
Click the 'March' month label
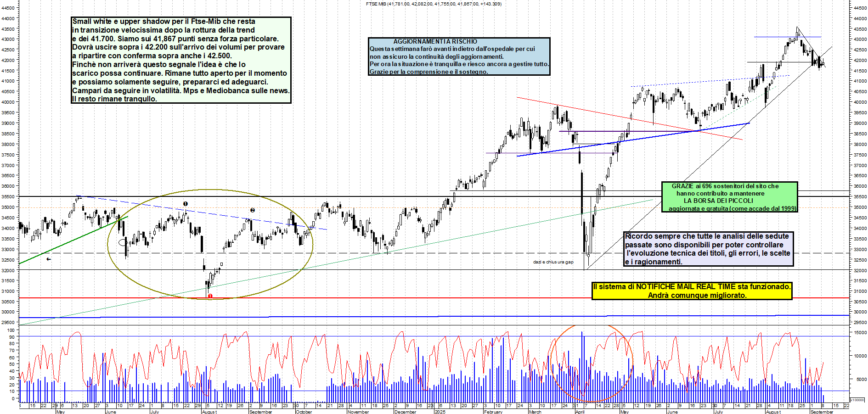click(x=535, y=412)
